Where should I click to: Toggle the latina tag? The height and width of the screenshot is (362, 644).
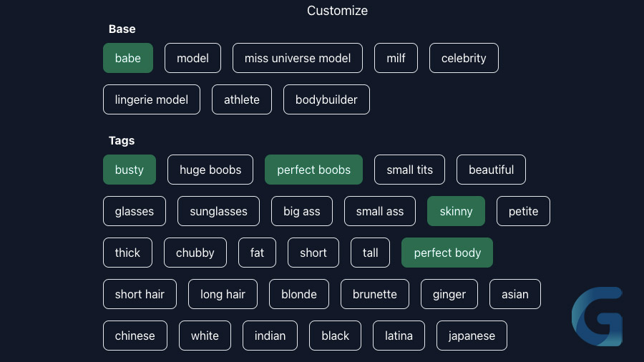(399, 336)
